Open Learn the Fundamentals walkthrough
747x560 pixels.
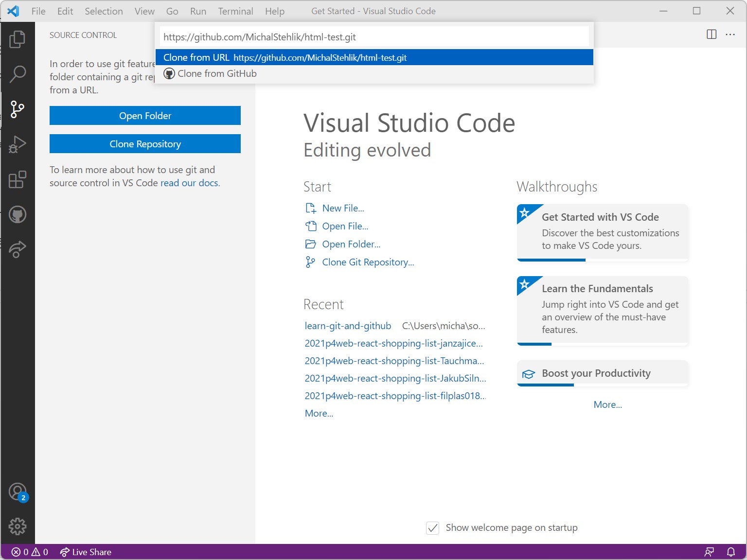pos(603,311)
